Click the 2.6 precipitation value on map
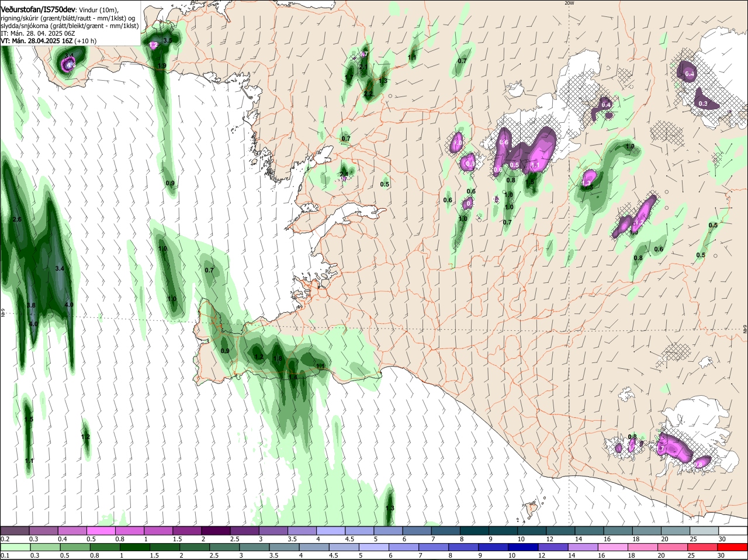This screenshot has width=748, height=560. click(x=16, y=219)
